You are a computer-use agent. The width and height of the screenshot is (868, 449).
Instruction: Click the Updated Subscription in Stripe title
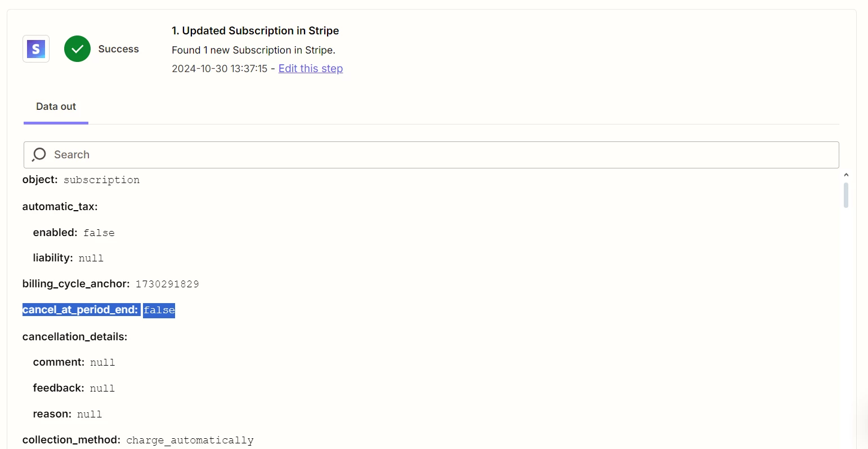click(x=256, y=31)
